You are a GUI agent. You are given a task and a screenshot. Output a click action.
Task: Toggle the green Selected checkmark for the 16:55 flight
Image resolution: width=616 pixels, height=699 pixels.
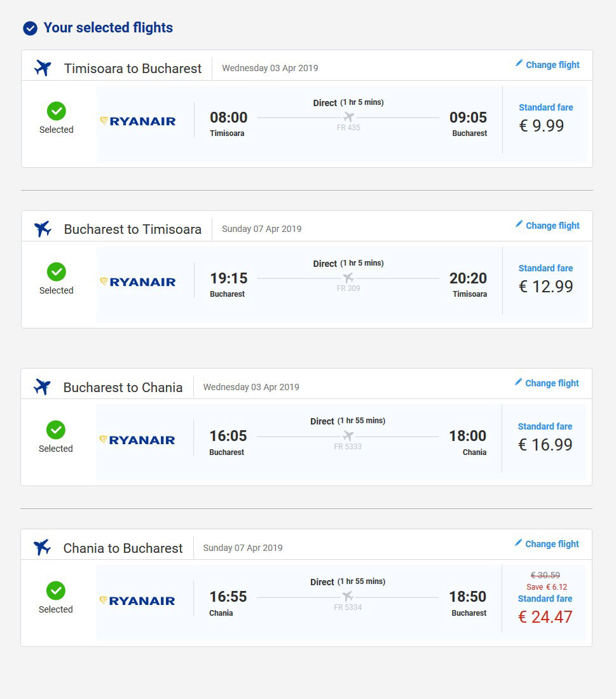coord(56,591)
